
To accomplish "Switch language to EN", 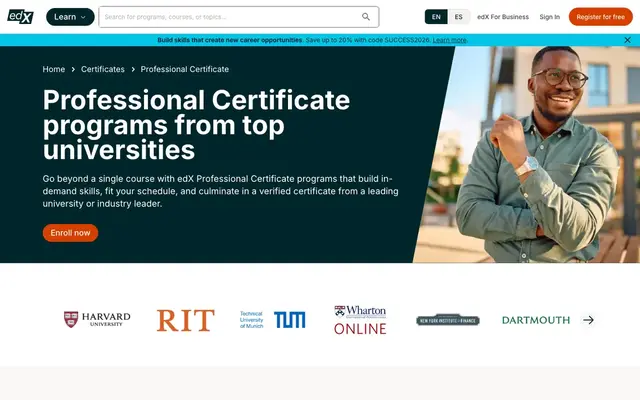I will pos(436,17).
